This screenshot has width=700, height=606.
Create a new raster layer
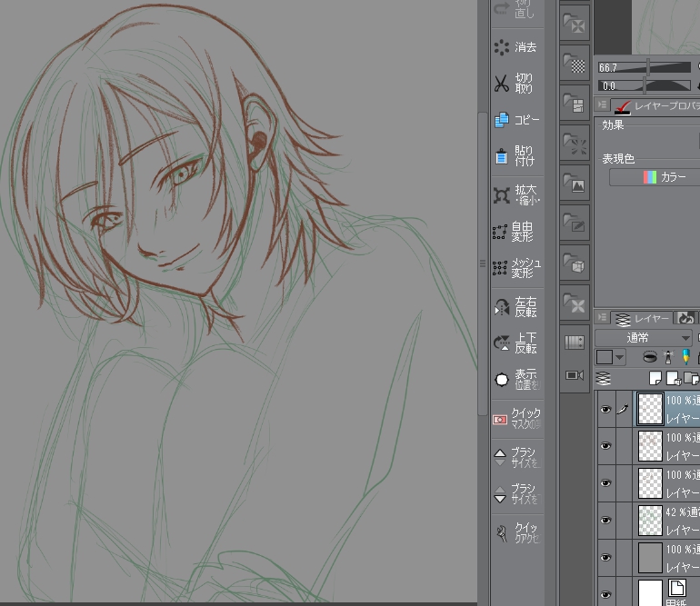(x=655, y=379)
